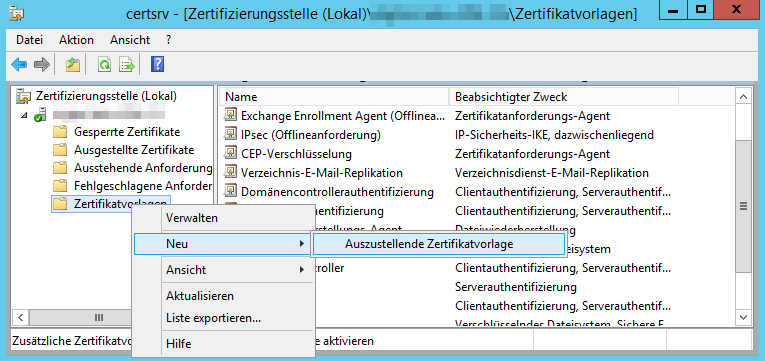The height and width of the screenshot is (361, 765).
Task: Select CEP-Verschlüsselung row
Action: pyautogui.click(x=296, y=154)
